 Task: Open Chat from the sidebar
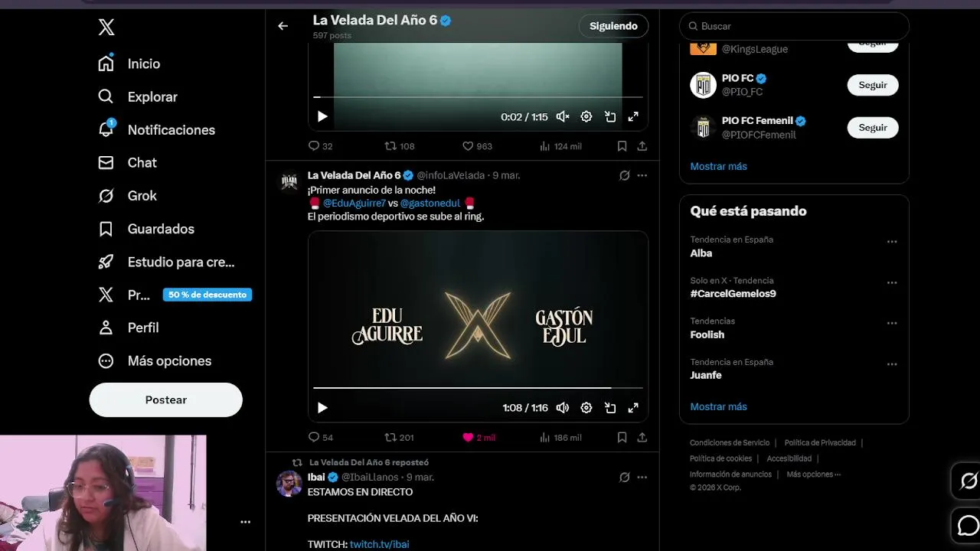(x=127, y=162)
